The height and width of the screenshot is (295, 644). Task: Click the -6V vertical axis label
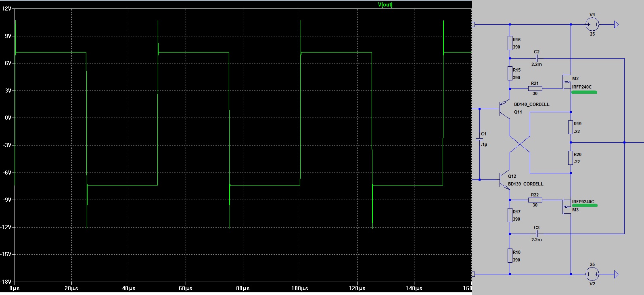tap(7, 173)
